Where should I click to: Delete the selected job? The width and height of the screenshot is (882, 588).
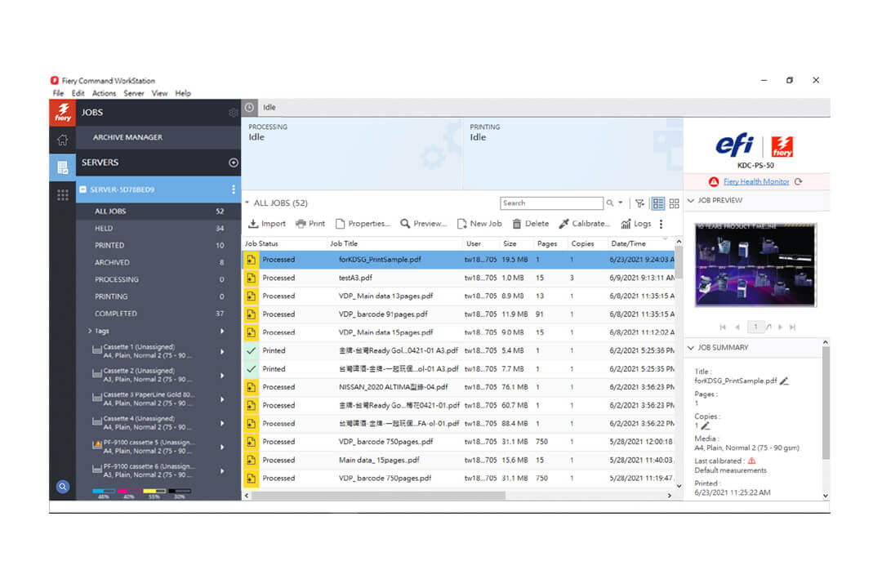(531, 224)
